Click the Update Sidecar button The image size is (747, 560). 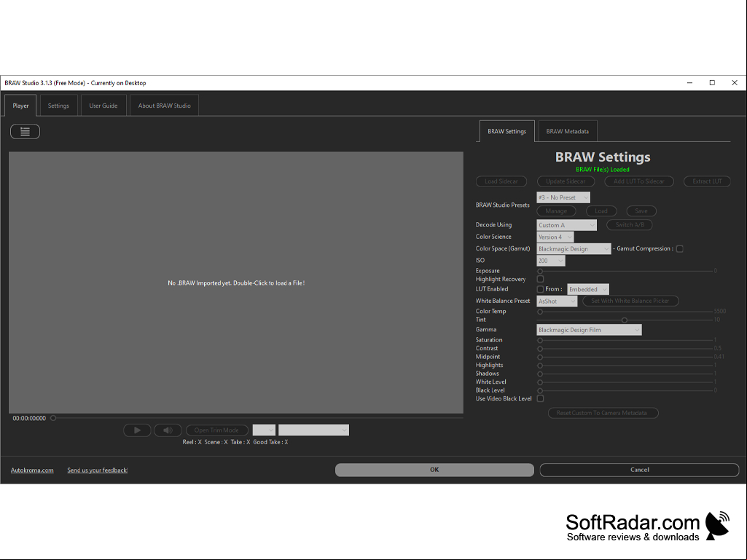566,181
